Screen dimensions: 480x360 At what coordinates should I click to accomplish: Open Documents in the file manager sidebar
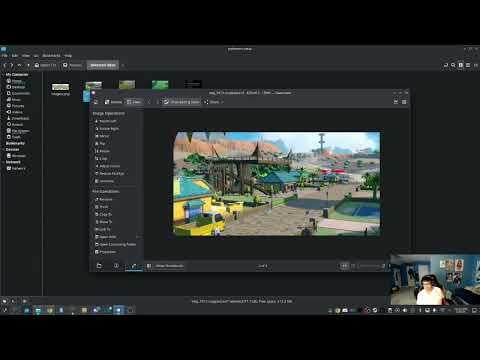coord(19,93)
